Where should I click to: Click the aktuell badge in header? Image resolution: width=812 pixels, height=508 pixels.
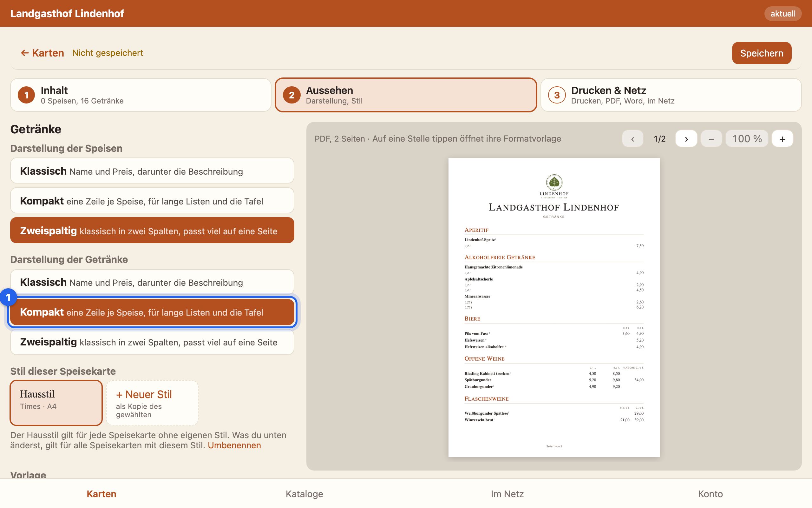[783, 13]
